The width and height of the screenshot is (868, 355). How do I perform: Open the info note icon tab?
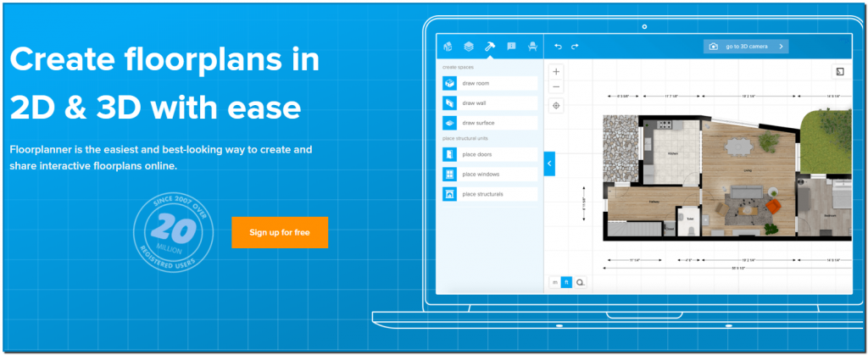511,46
